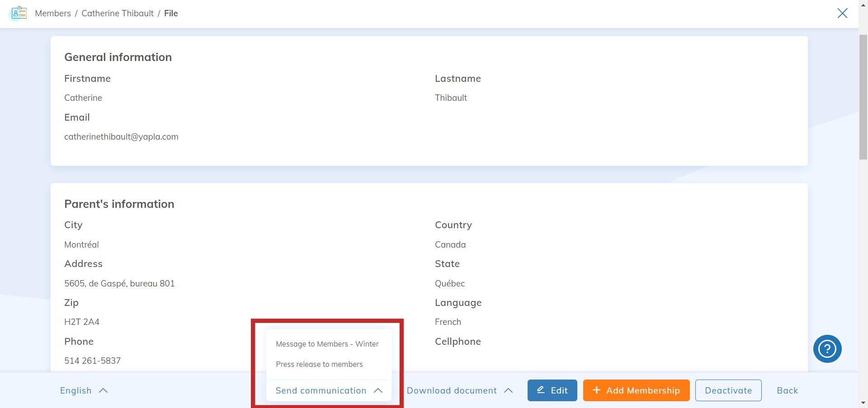Open the Members breadcrumb link
This screenshot has height=408, width=868.
coord(53,13)
